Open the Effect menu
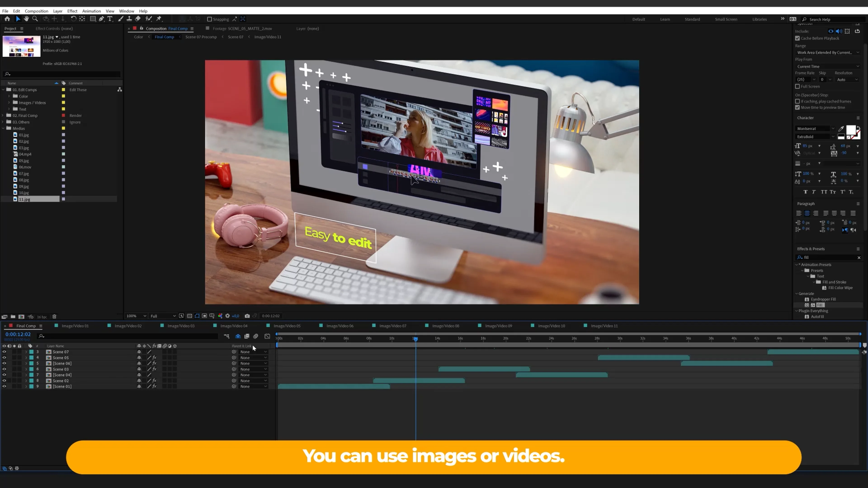Image resolution: width=868 pixels, height=488 pixels. pos(72,11)
